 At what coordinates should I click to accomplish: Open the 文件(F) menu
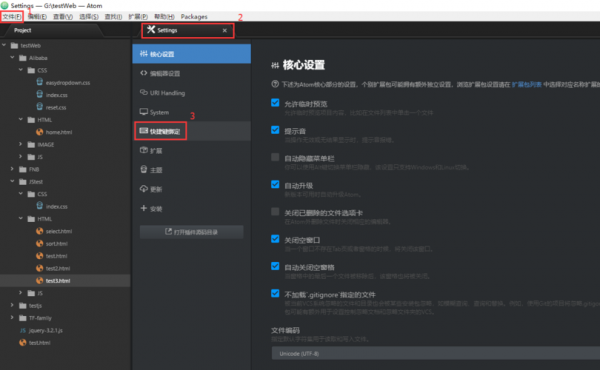pos(12,17)
